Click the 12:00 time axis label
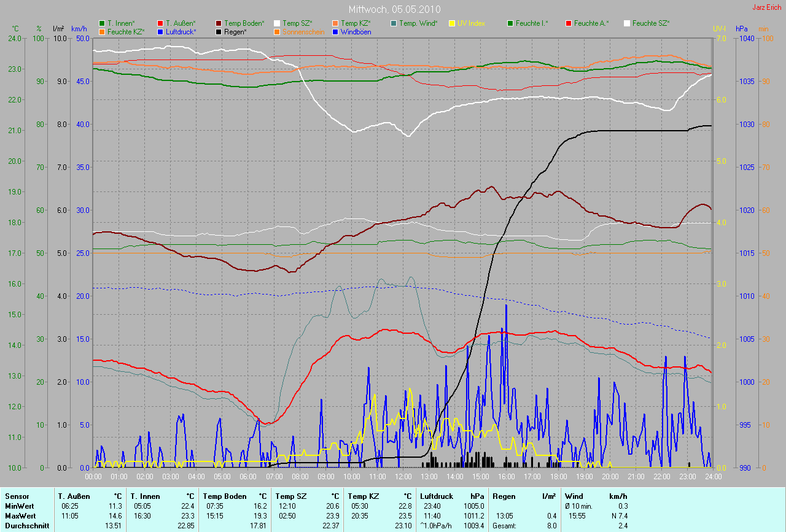The image size is (786, 532). click(403, 476)
